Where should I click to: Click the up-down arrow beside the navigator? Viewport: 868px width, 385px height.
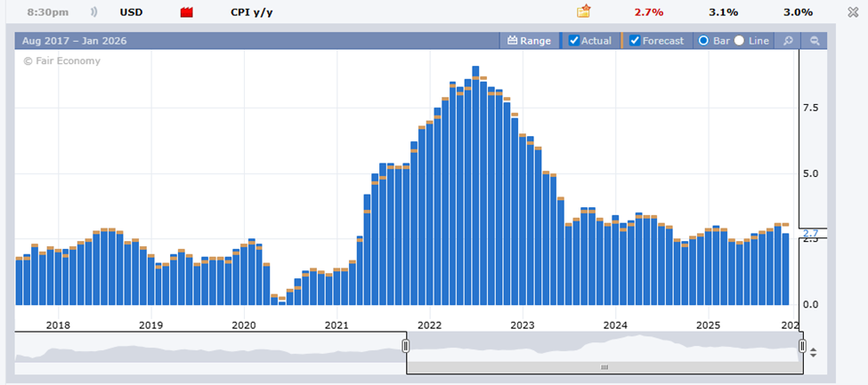[813, 351]
